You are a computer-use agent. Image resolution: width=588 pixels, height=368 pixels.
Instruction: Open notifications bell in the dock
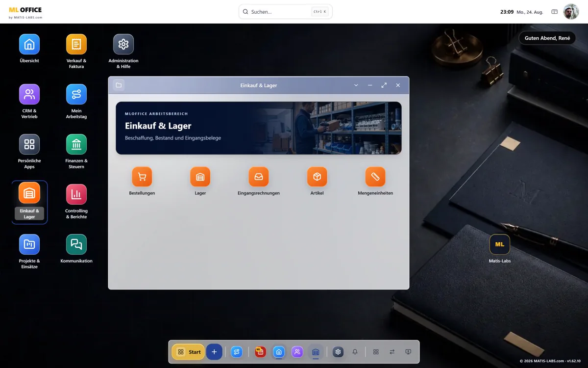pos(355,352)
